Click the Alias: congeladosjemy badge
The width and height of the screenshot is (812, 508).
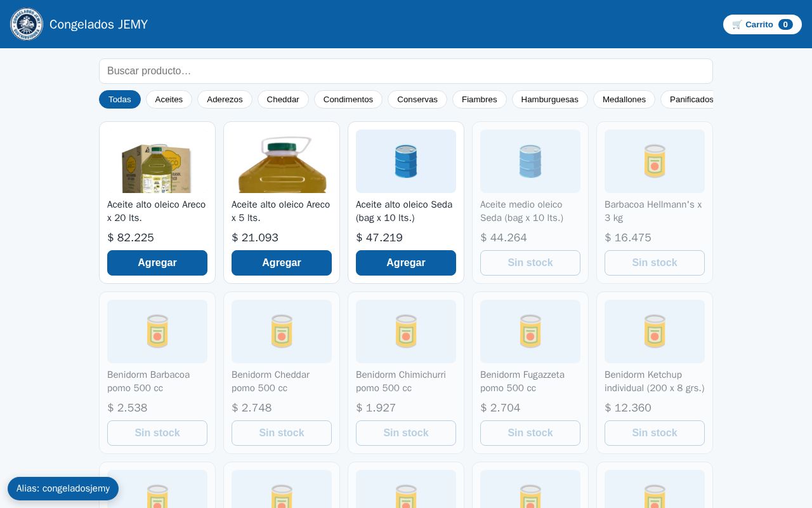63,488
